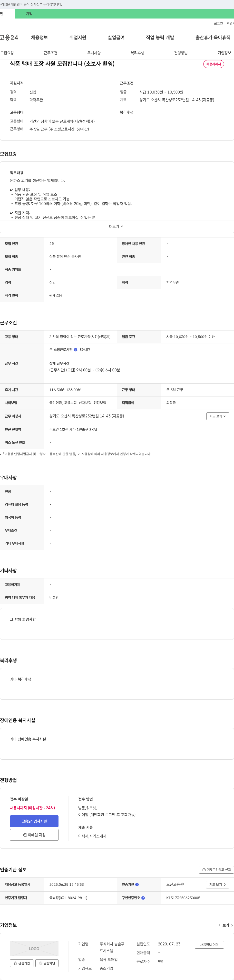This screenshot has height=980, width=234.
Task: Jump to 근무조건 section tab
Action: tap(50, 53)
